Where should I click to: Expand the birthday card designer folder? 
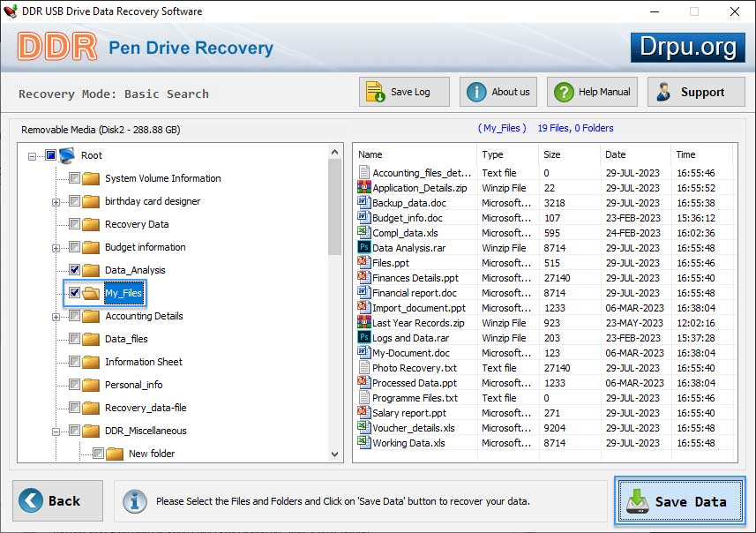56,202
